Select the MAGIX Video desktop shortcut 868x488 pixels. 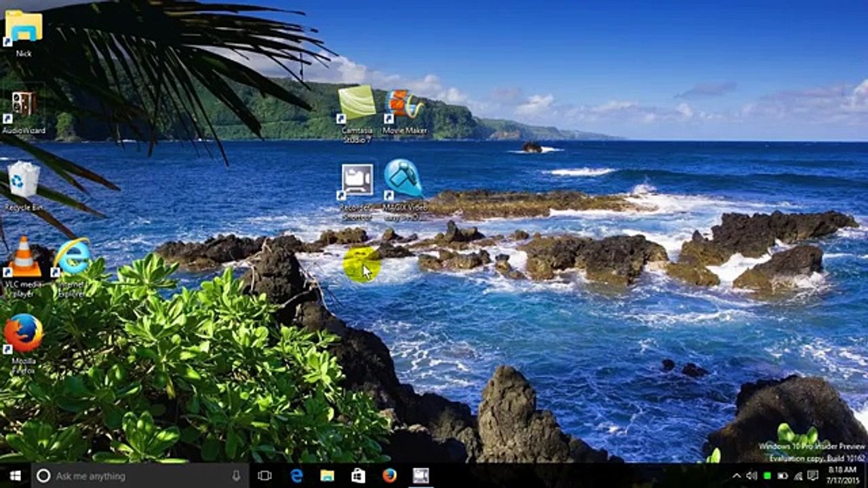(405, 190)
